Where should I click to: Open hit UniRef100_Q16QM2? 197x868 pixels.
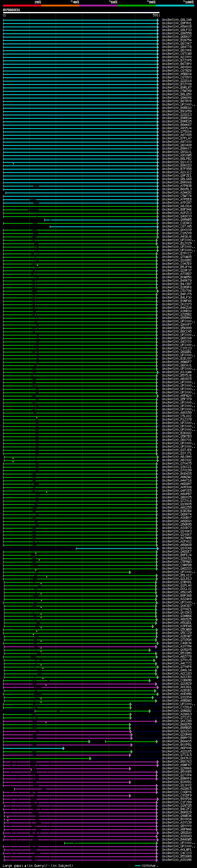(x=177, y=260)
